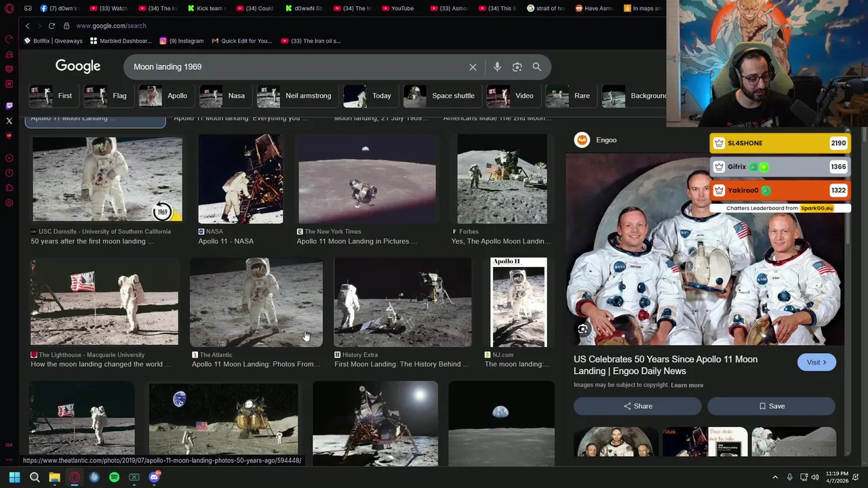
Task: Open Quick Edit for You... bookmark
Action: pyautogui.click(x=242, y=41)
